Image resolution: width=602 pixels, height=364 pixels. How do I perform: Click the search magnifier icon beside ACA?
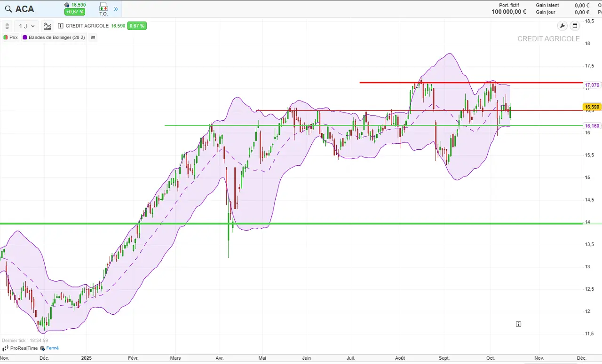8,9
